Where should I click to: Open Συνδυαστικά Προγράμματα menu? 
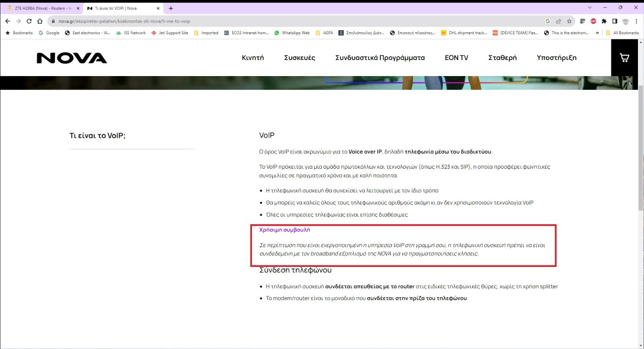click(x=380, y=58)
